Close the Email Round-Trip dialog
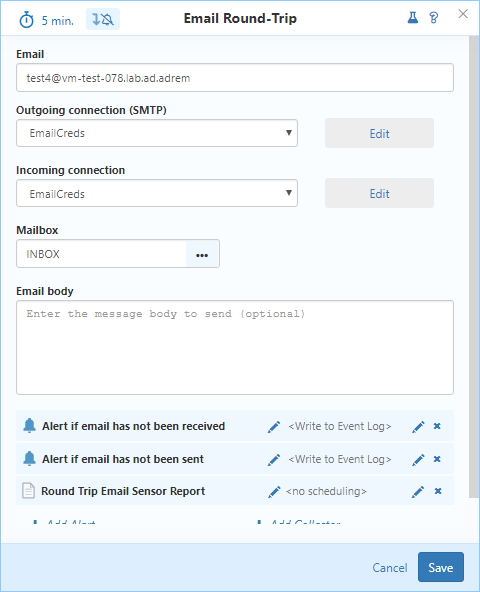This screenshot has width=480, height=592. [x=463, y=14]
